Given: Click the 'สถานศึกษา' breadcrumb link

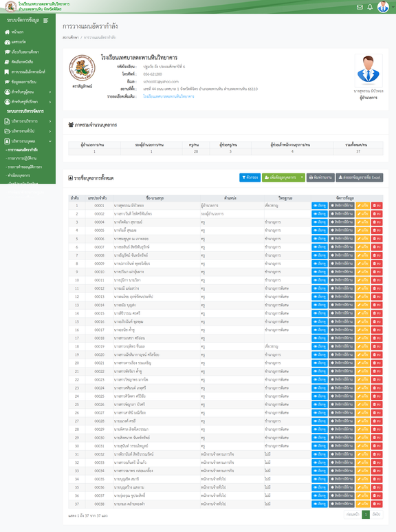Looking at the screenshot, I should pyautogui.click(x=71, y=37).
